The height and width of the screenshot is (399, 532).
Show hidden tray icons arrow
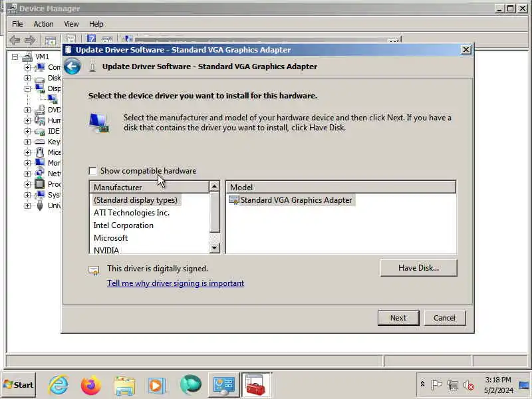coord(423,384)
